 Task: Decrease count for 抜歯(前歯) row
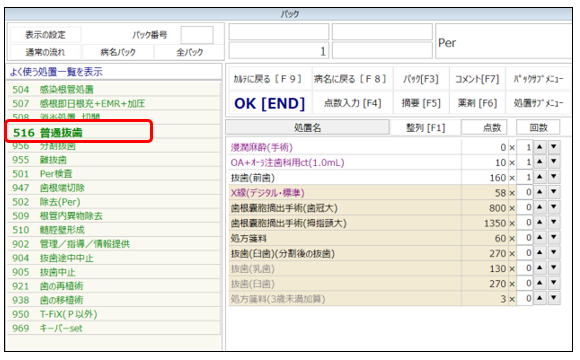(554, 178)
